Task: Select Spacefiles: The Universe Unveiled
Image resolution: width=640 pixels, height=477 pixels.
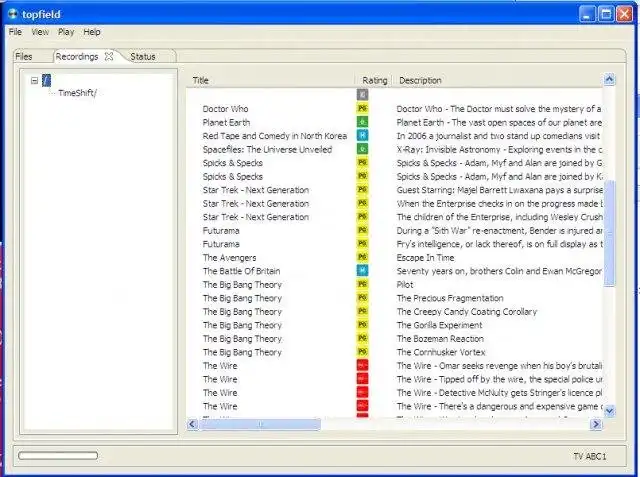Action: pyautogui.click(x=267, y=149)
